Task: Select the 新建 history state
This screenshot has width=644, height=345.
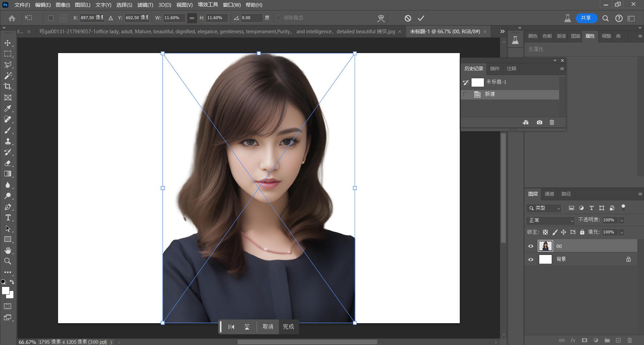Action: [x=510, y=94]
